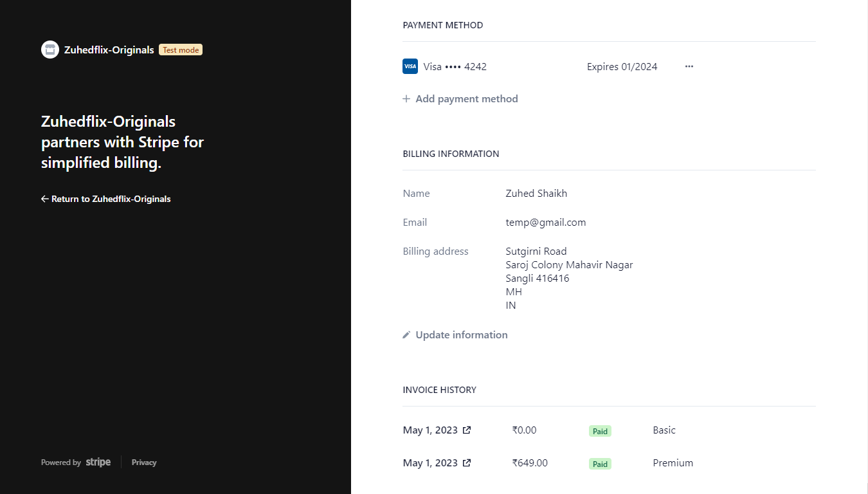Image resolution: width=868 pixels, height=494 pixels.
Task: Click the Saroj Colony Mahavir Nagar line
Action: [x=570, y=264]
